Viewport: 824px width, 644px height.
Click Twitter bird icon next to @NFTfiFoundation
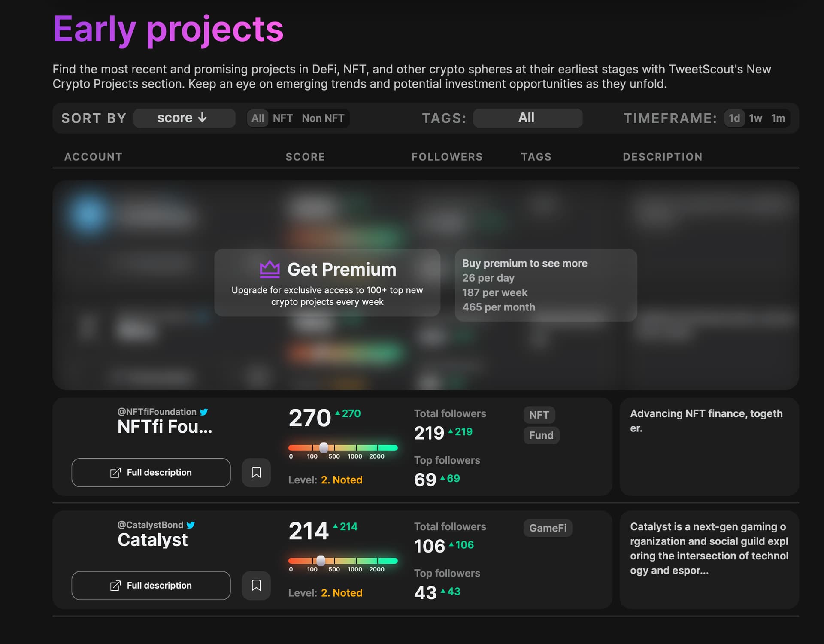pyautogui.click(x=204, y=412)
